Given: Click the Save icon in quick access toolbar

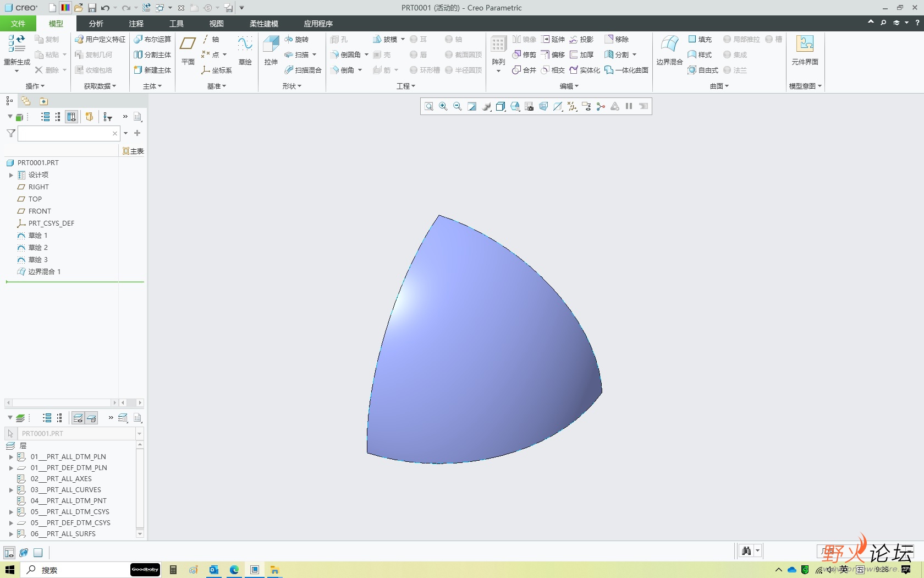Looking at the screenshot, I should pyautogui.click(x=92, y=8).
